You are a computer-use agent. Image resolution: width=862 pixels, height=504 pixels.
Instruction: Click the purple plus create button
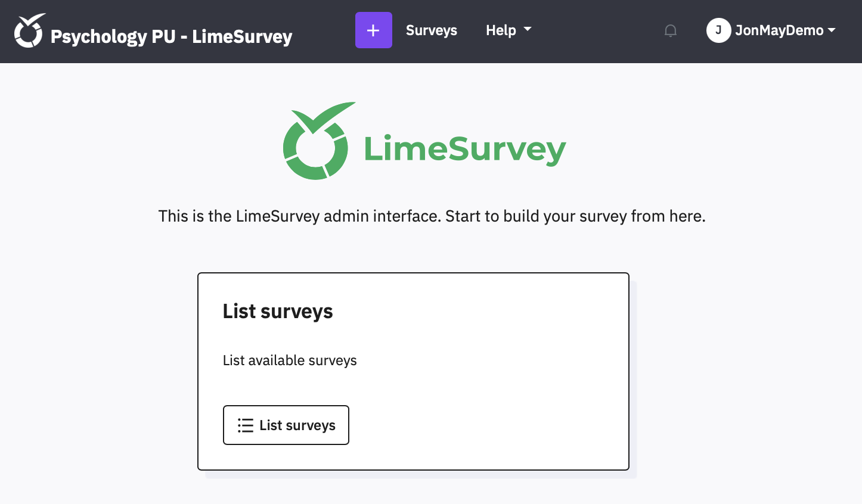click(374, 30)
